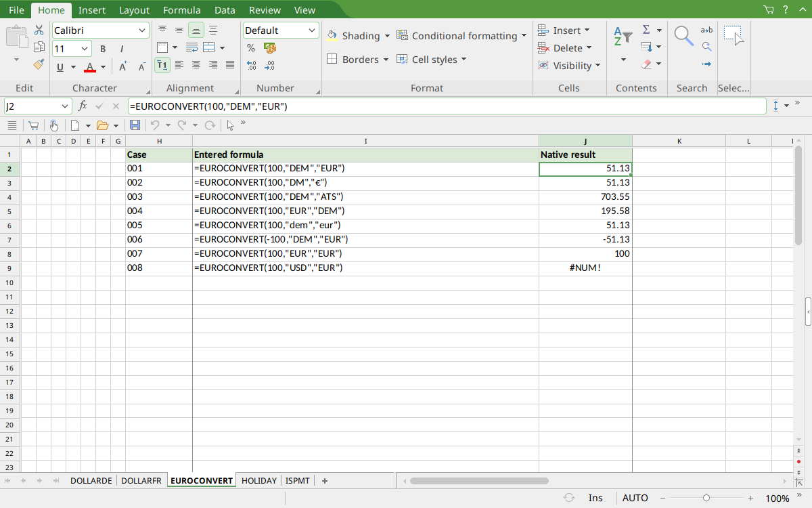812x508 pixels.
Task: Select cell with #NUM! error
Action: click(x=585, y=268)
